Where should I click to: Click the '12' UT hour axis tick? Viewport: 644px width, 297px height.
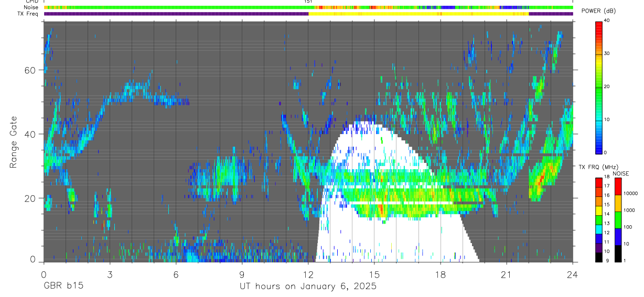308,274
